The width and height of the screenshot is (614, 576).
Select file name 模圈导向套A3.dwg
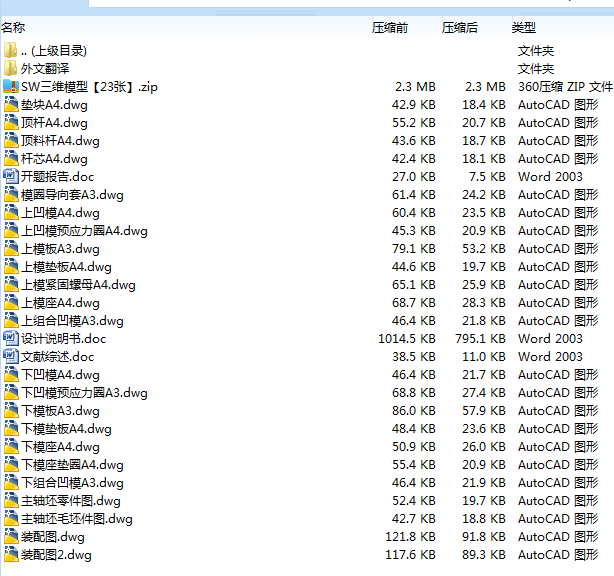point(72,195)
